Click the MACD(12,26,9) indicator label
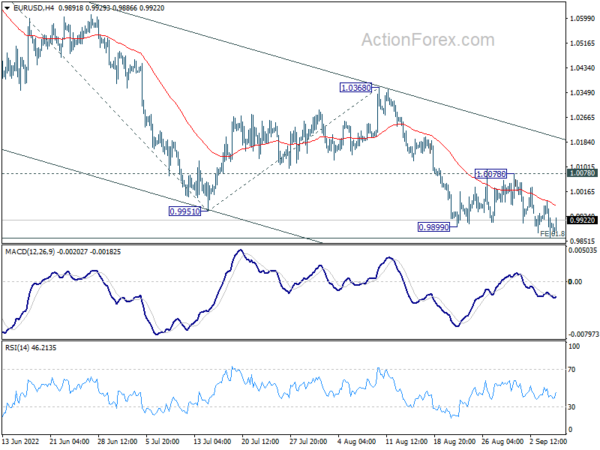The image size is (600, 450). 30,252
